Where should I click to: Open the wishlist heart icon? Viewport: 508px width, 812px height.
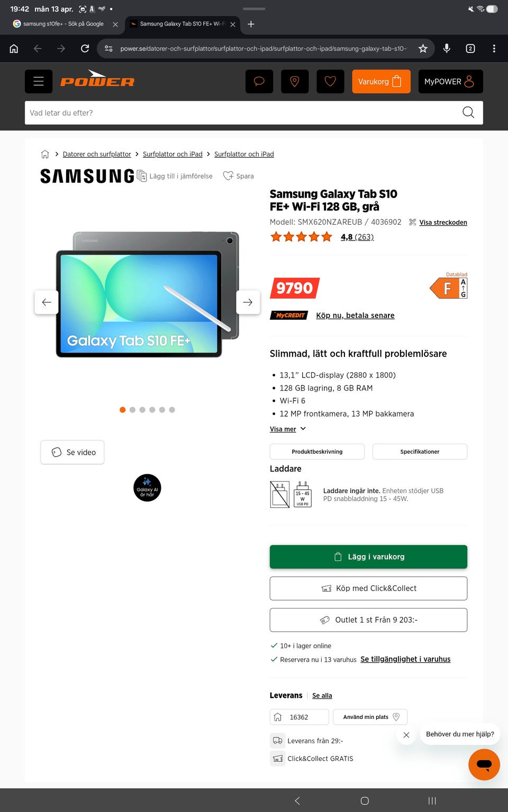pyautogui.click(x=330, y=81)
